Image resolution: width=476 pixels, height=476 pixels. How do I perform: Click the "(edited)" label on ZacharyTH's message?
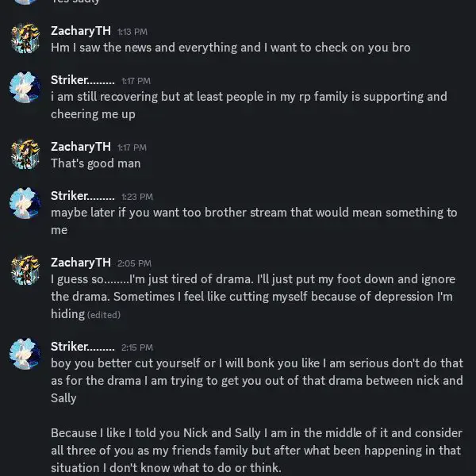click(104, 315)
